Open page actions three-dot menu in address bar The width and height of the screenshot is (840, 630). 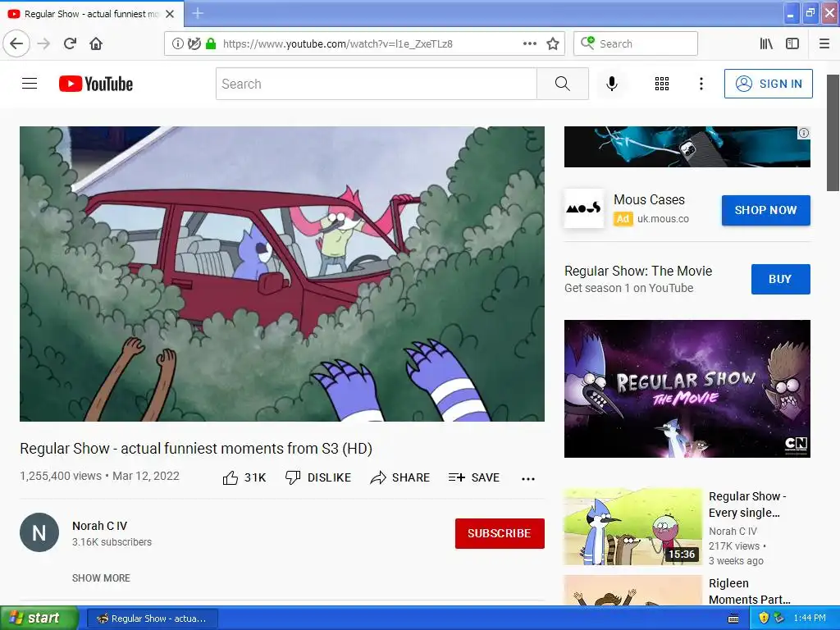point(529,43)
